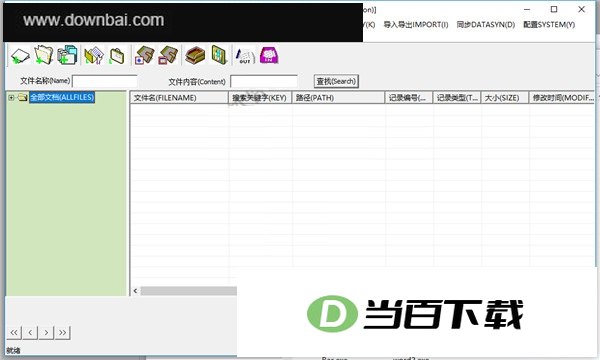Click the open folder icon with green plus
Viewport: 600px width, 360px height.
[x=44, y=55]
